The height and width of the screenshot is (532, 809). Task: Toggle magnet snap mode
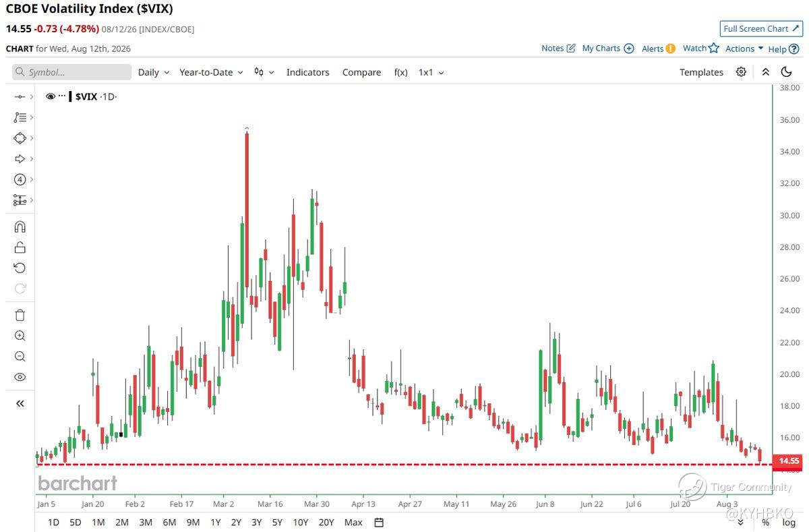click(20, 227)
